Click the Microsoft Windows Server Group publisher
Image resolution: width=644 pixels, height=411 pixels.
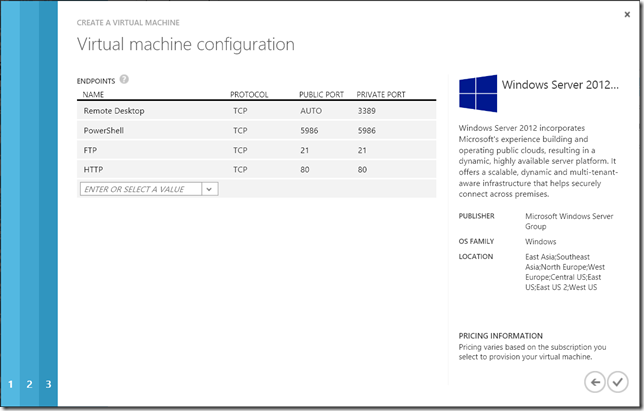pyautogui.click(x=569, y=221)
